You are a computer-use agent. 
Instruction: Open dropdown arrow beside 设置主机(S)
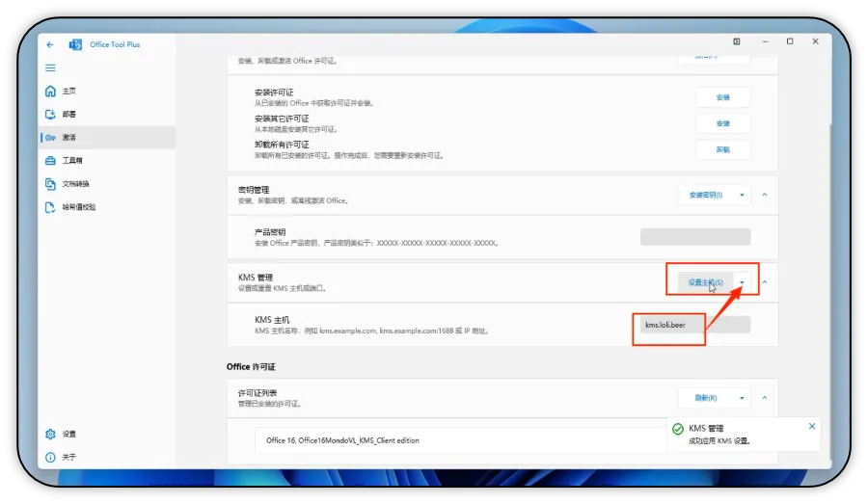(x=742, y=282)
